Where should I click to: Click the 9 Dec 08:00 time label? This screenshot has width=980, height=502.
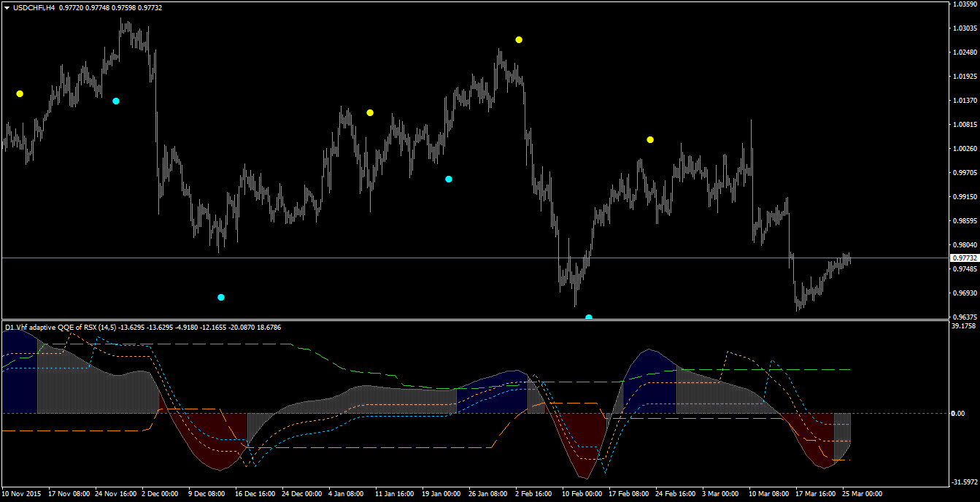pyautogui.click(x=207, y=493)
